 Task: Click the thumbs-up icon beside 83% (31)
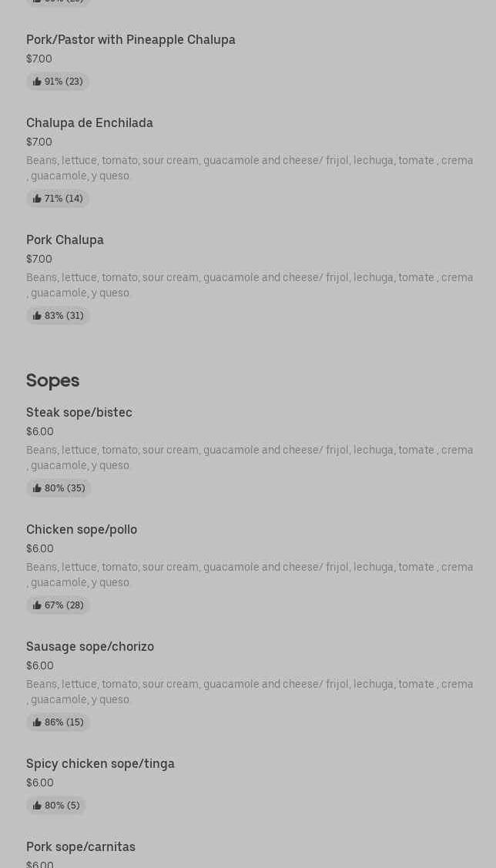pos(37,316)
